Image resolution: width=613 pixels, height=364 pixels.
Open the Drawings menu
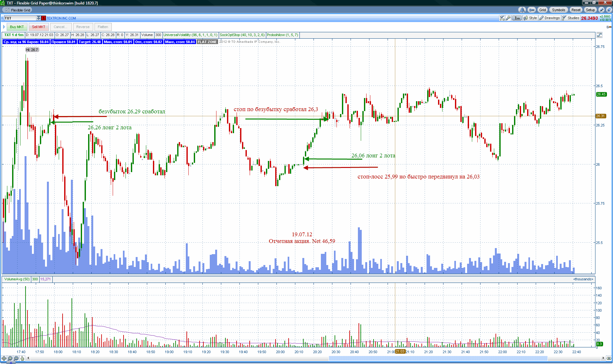(550, 18)
